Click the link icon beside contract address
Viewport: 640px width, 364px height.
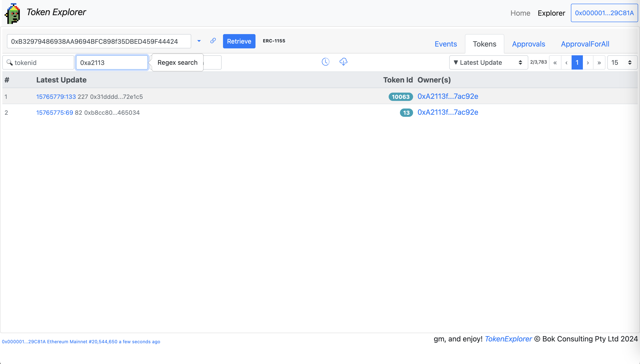click(x=213, y=41)
